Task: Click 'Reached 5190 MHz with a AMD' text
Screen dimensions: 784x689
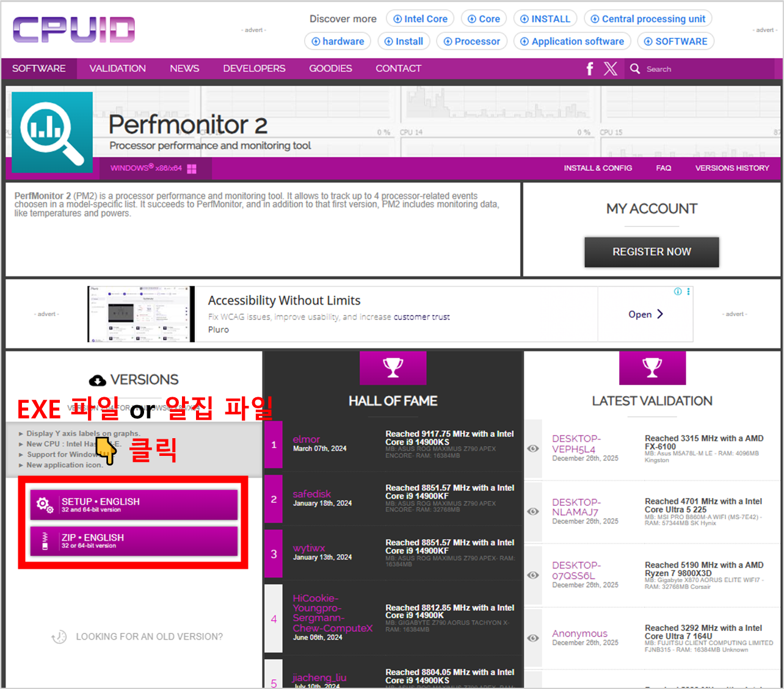Action: coord(704,569)
